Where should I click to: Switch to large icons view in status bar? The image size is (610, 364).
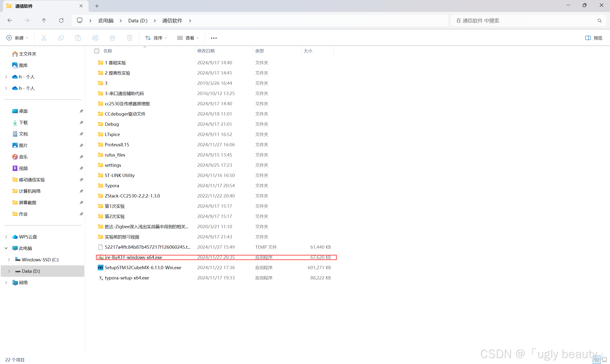pyautogui.click(x=605, y=359)
